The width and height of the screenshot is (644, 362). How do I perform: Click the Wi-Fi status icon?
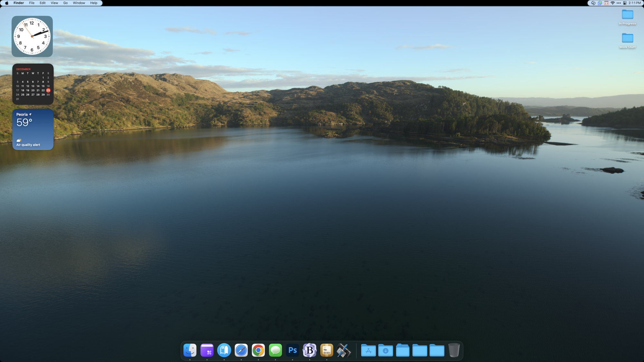[612, 3]
